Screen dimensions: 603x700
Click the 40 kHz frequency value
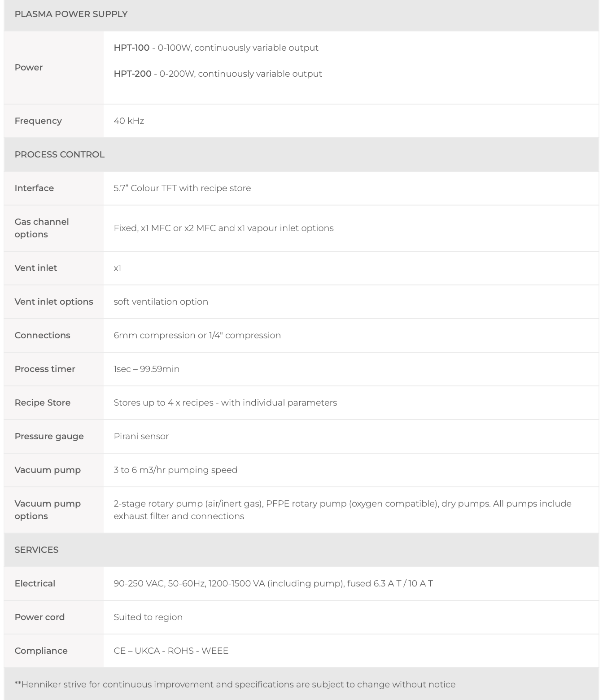click(x=129, y=121)
